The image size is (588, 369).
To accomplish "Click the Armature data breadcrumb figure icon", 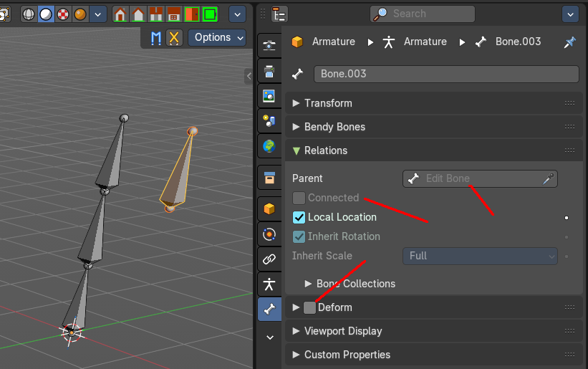I will pos(389,42).
